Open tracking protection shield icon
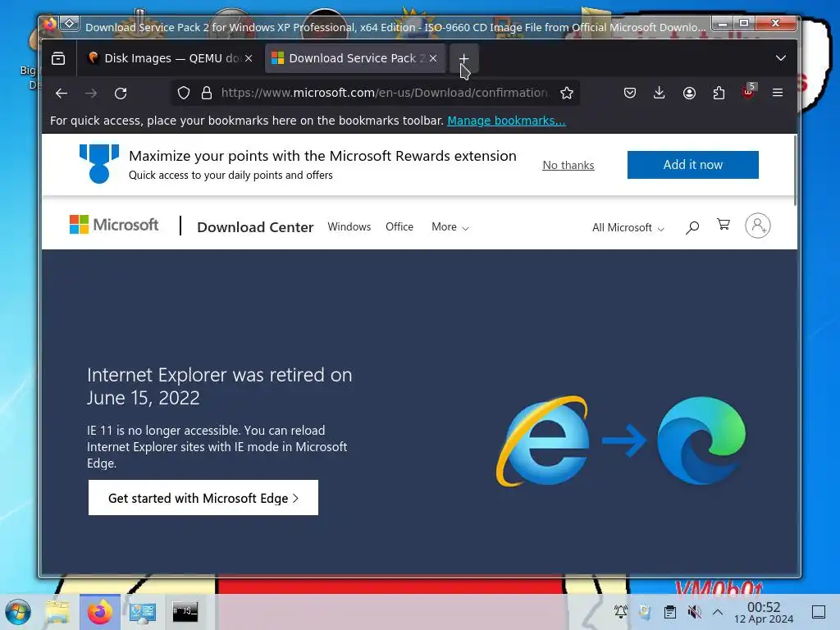840x630 pixels. [184, 94]
